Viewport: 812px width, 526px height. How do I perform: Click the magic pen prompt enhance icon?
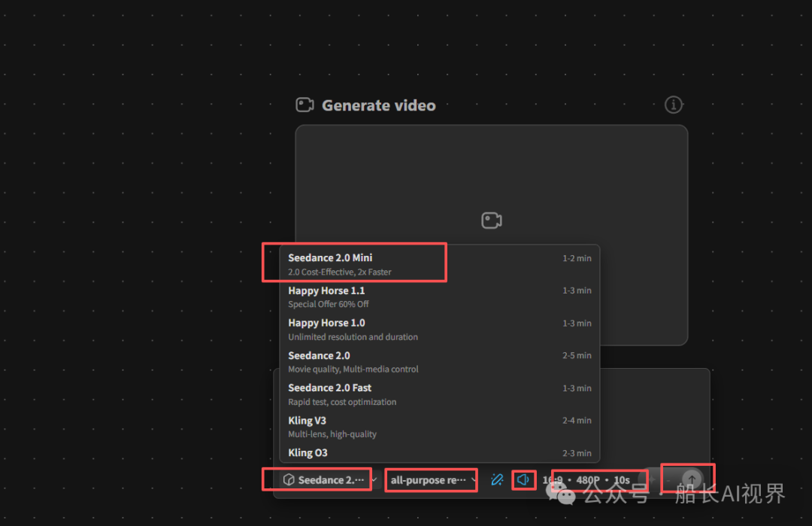(497, 480)
